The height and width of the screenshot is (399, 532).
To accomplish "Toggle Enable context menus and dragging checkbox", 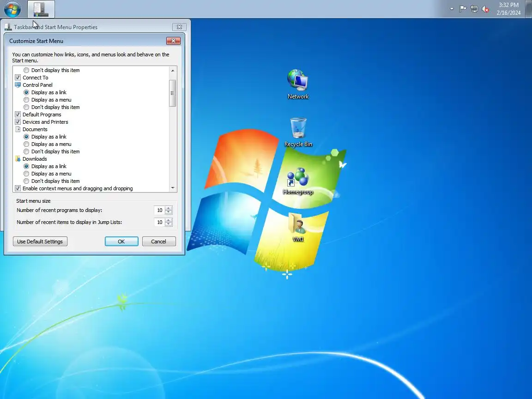I will click(18, 188).
